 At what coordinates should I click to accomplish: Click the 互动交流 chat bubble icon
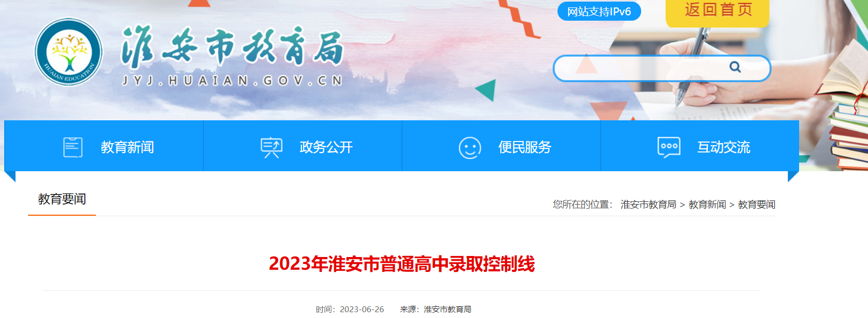tap(669, 147)
